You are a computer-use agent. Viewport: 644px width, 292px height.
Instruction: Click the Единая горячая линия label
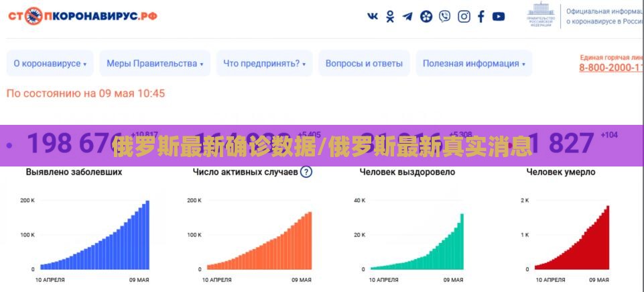pyautogui.click(x=612, y=57)
